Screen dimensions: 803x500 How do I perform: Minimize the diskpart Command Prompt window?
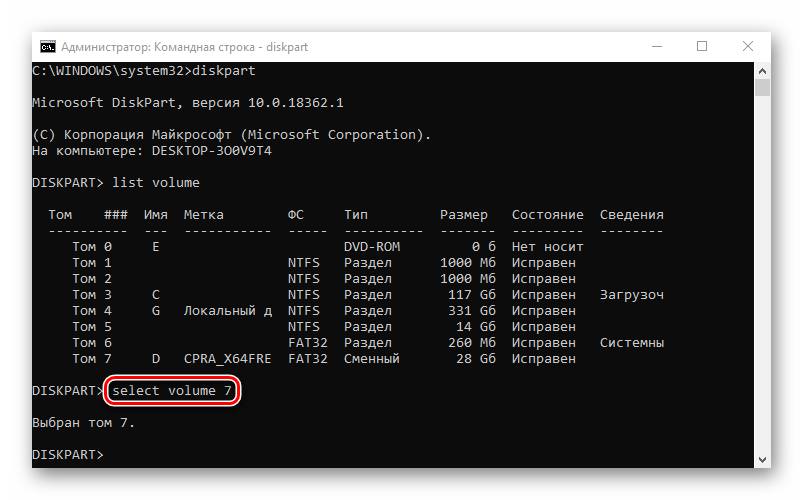[656, 46]
